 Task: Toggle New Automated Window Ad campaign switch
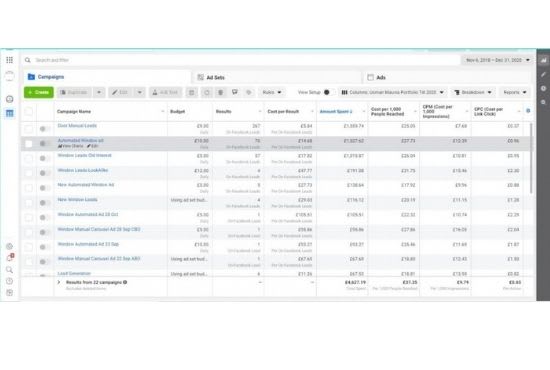(44, 188)
